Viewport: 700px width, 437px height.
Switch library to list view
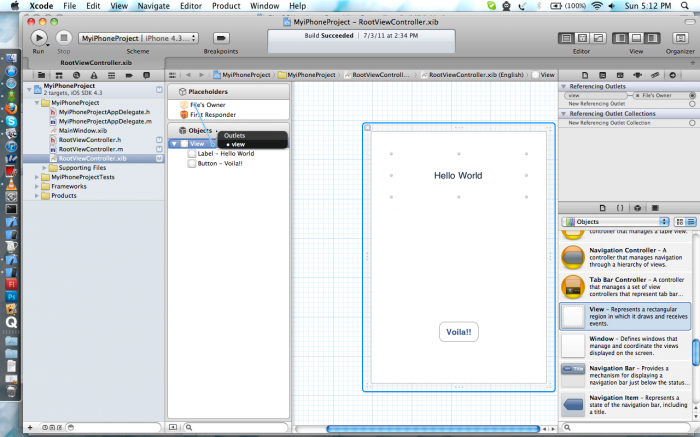pyautogui.click(x=691, y=222)
